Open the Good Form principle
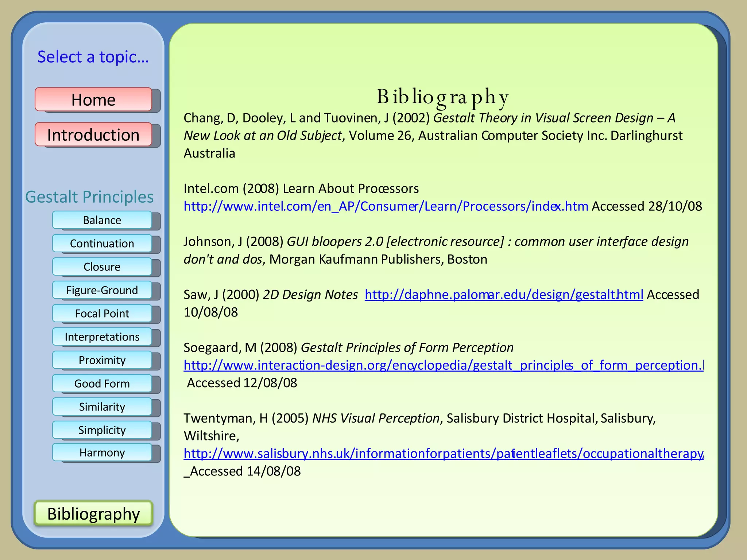This screenshot has width=747, height=560. (x=102, y=383)
